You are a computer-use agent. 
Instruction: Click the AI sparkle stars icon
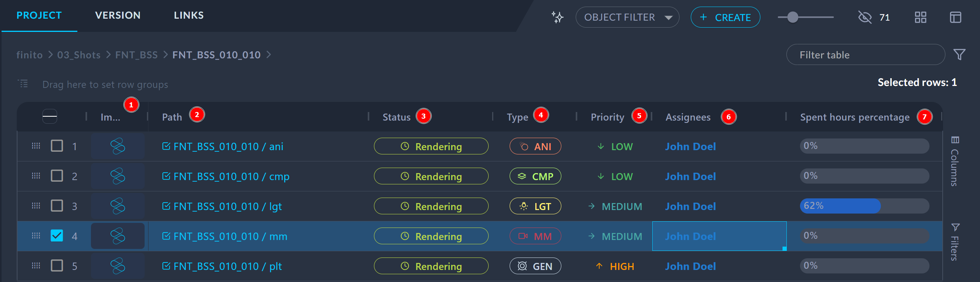pyautogui.click(x=557, y=17)
